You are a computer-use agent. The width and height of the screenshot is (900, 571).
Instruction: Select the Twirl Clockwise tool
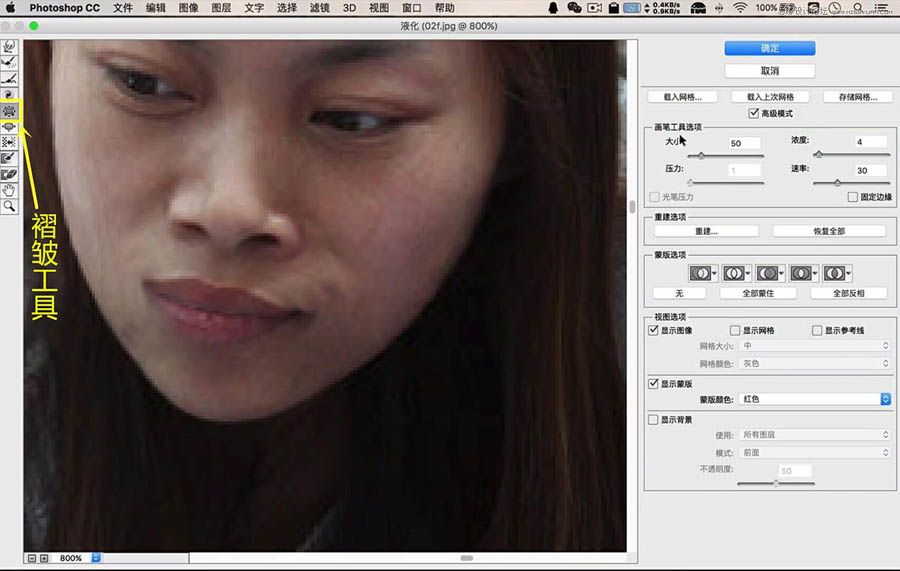[x=9, y=95]
